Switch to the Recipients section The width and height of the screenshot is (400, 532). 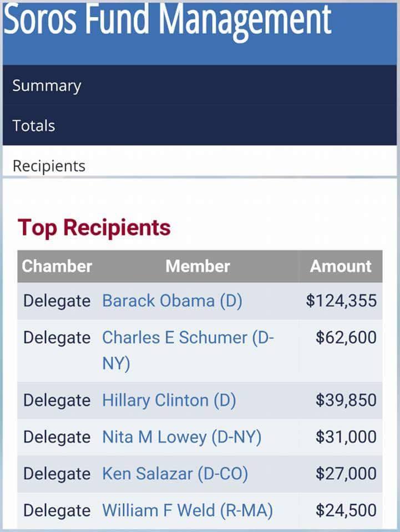[x=200, y=166]
